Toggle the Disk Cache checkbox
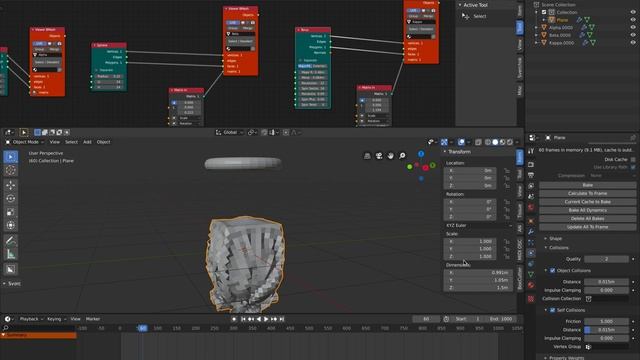Viewport: 640px width, 360px height. click(633, 160)
